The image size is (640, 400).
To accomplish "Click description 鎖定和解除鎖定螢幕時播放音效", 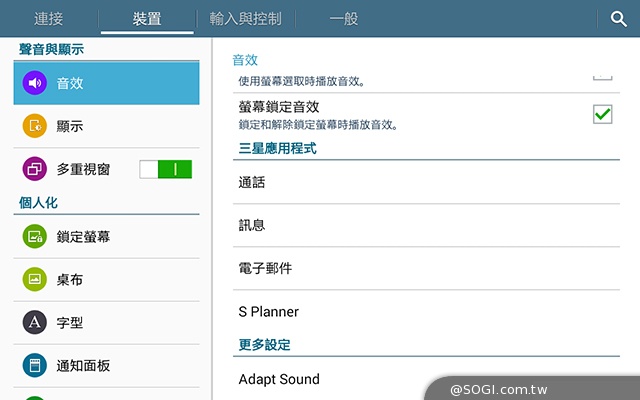I will pyautogui.click(x=318, y=124).
